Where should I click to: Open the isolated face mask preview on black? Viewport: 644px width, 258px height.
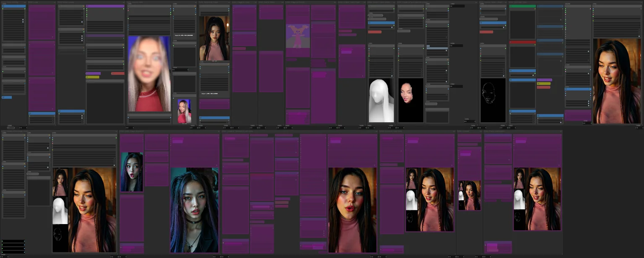click(x=411, y=101)
